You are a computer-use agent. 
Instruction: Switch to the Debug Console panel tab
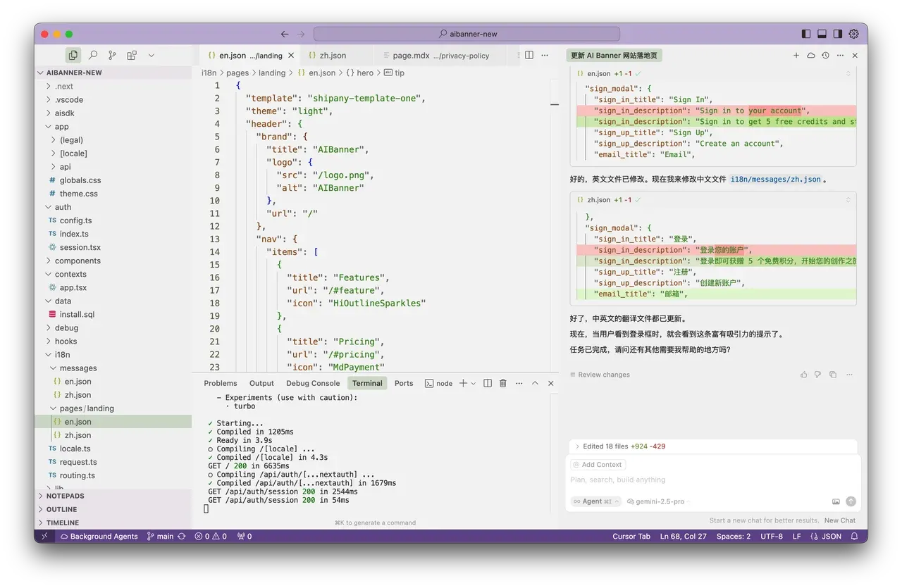coord(313,383)
